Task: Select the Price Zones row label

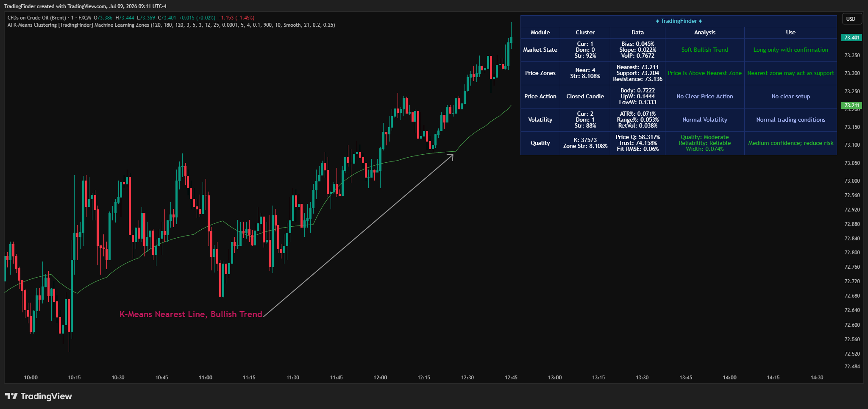Action: pos(540,73)
